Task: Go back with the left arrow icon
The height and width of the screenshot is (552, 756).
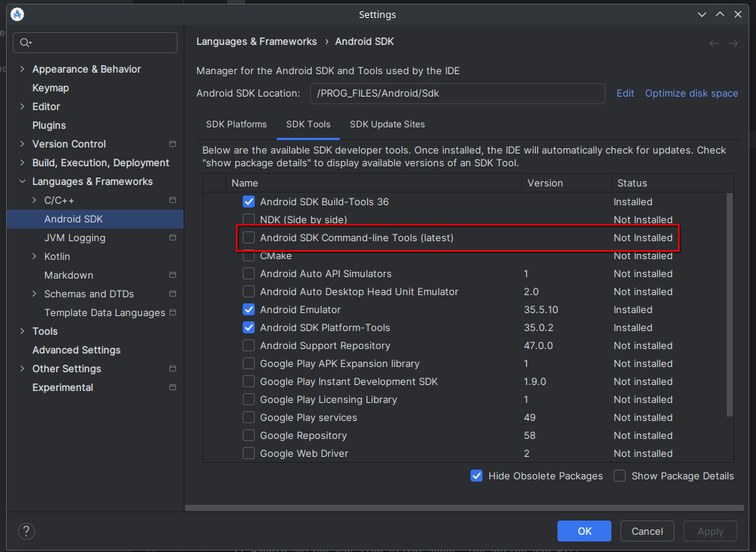Action: point(714,43)
